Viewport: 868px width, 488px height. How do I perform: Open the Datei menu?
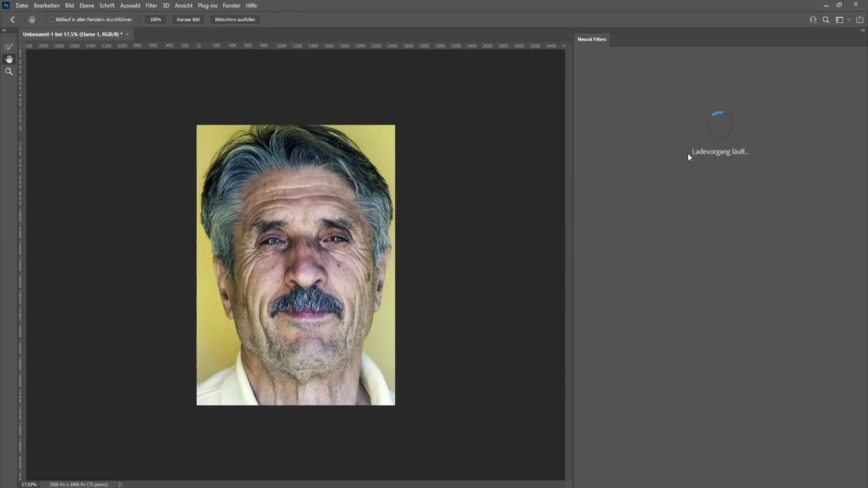click(x=22, y=5)
